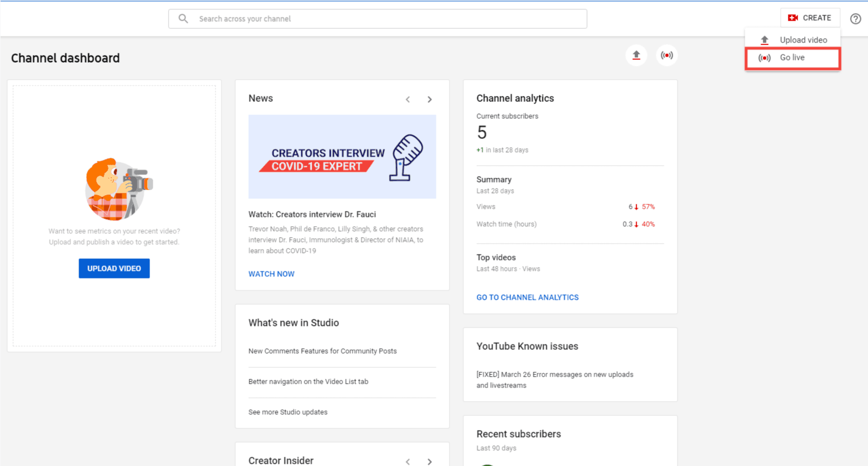Click the blue UPLOAD VIDEO button
This screenshot has width=868, height=466.
pos(114,268)
